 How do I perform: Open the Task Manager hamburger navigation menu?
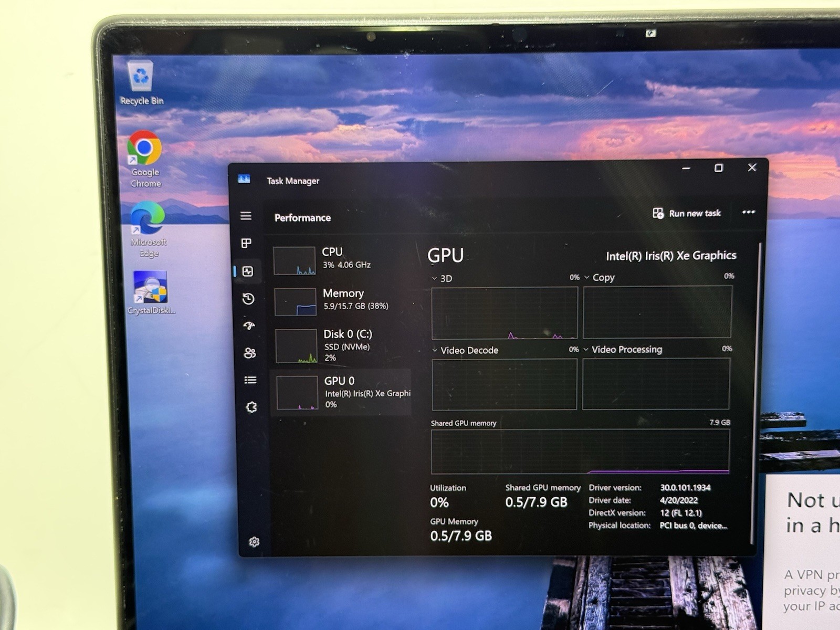point(246,216)
